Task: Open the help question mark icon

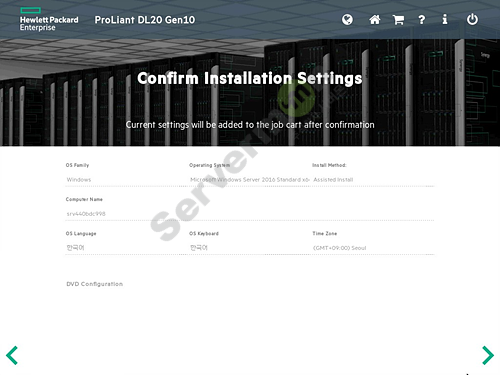Action: [x=422, y=20]
